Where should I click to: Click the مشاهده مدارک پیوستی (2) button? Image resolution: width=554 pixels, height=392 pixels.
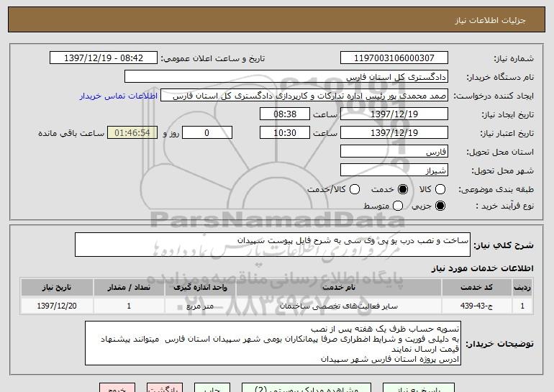pyautogui.click(x=306, y=388)
